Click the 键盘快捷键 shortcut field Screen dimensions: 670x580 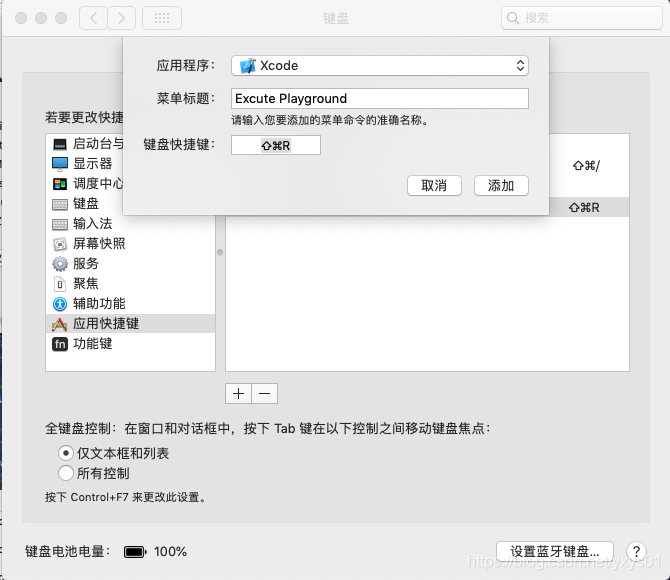coord(276,145)
